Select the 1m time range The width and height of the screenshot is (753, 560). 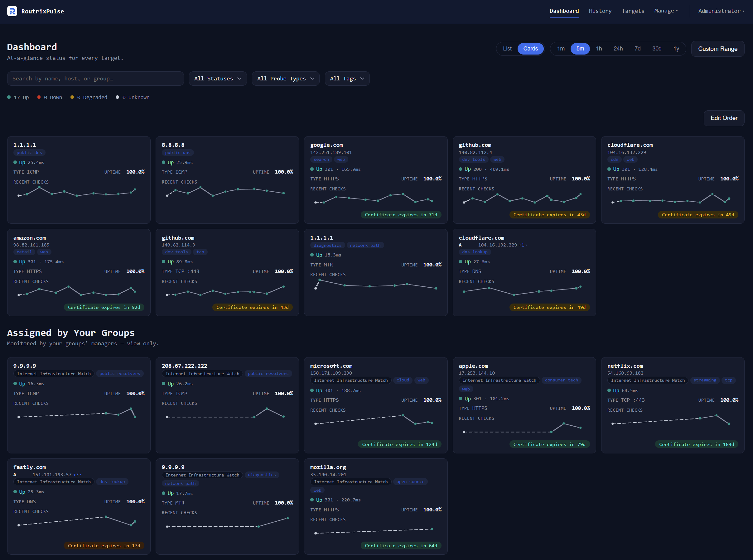(x=561, y=49)
